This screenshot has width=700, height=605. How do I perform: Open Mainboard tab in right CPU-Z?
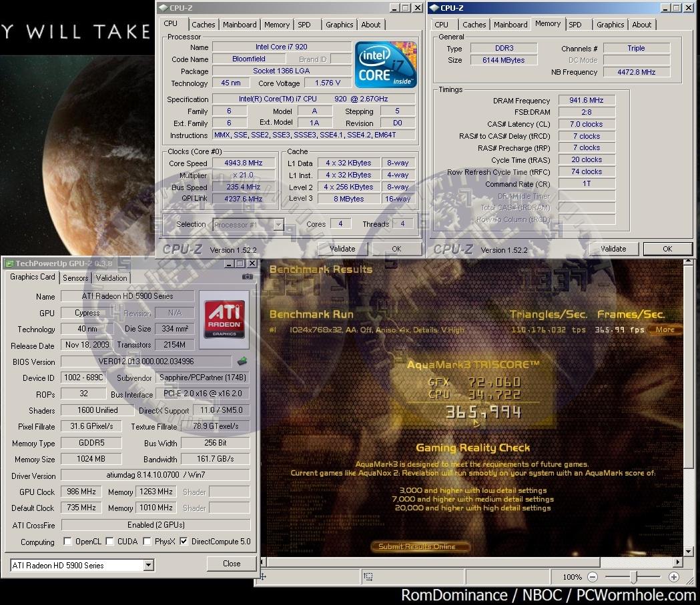(x=510, y=25)
